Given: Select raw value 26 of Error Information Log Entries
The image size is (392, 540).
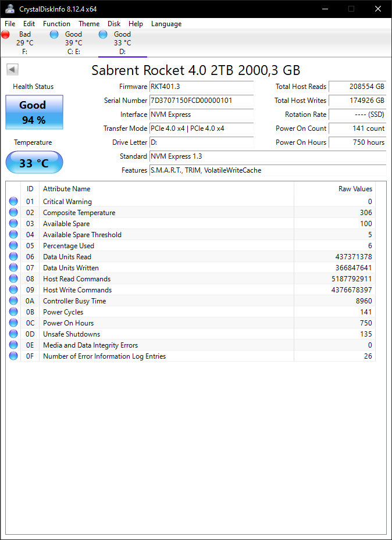Looking at the screenshot, I should (368, 356).
